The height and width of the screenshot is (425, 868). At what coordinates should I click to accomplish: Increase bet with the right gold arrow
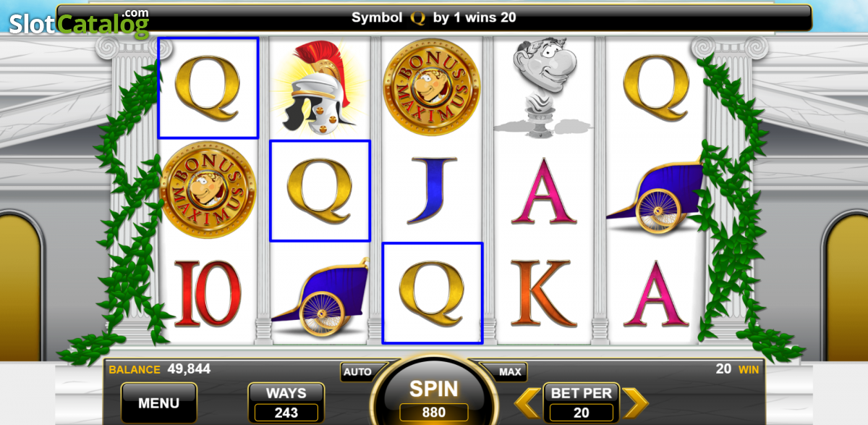pyautogui.click(x=635, y=403)
